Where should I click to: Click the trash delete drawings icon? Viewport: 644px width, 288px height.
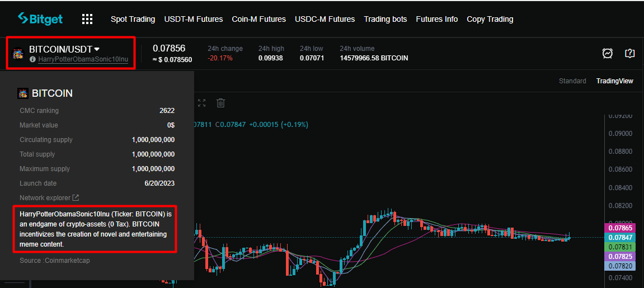click(x=220, y=103)
